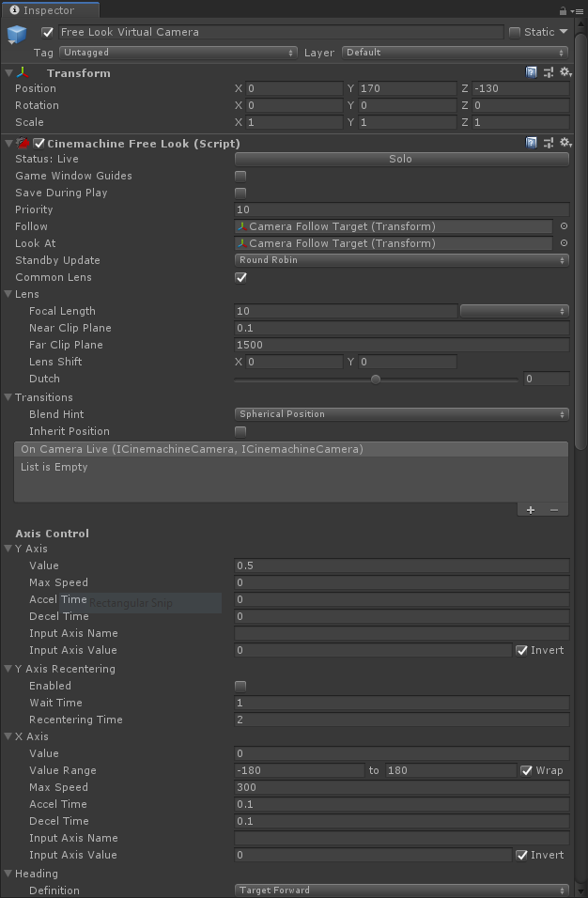The height and width of the screenshot is (898, 588).
Task: Click the object picker circle for Follow
Action: (564, 226)
